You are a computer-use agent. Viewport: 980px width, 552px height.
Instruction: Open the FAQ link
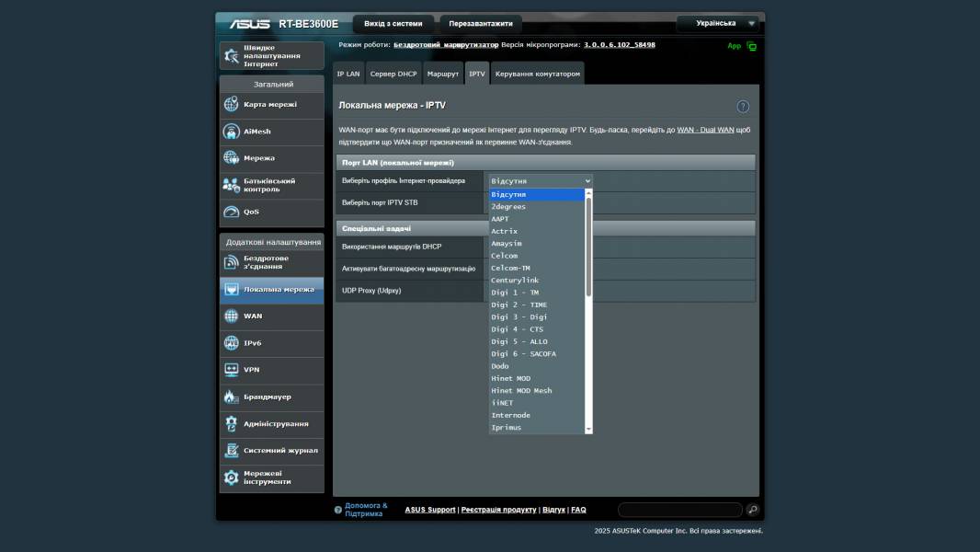579,510
